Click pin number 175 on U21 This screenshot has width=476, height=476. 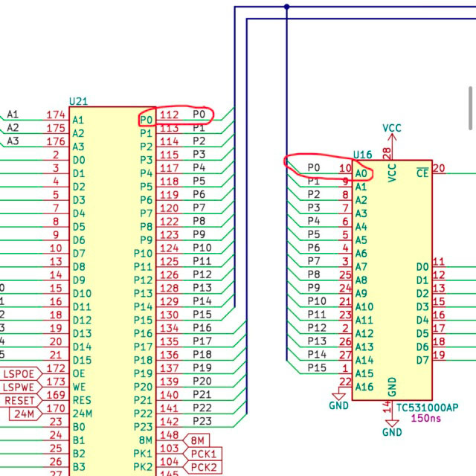[56, 128]
